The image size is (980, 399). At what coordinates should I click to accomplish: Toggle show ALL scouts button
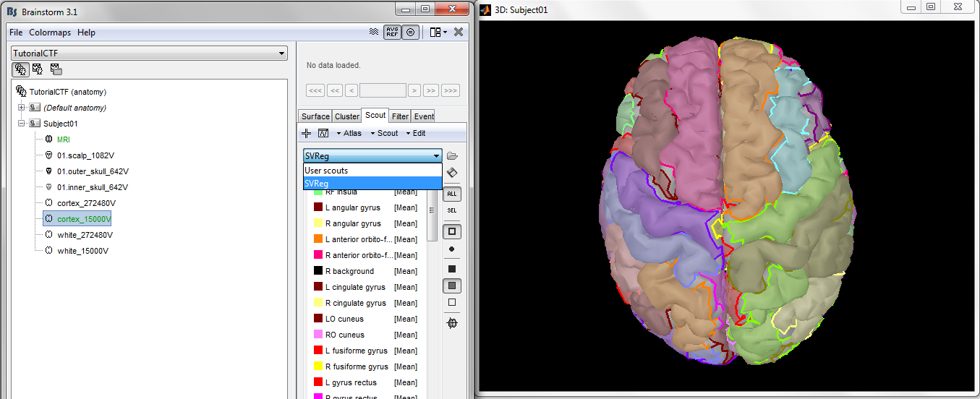point(452,194)
